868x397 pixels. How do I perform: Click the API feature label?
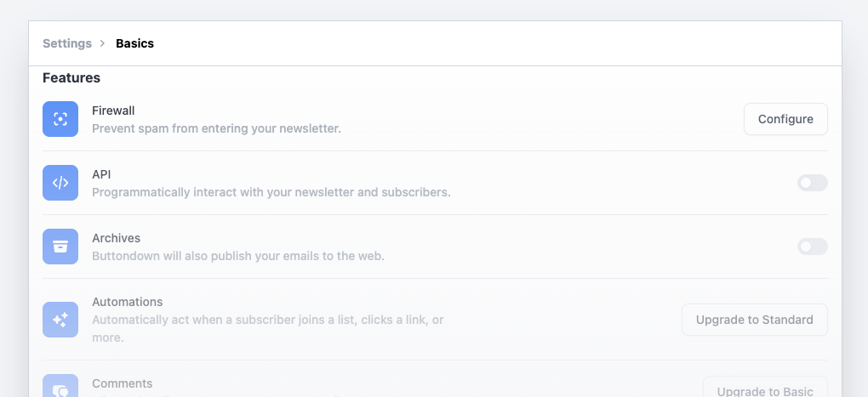[x=101, y=174]
